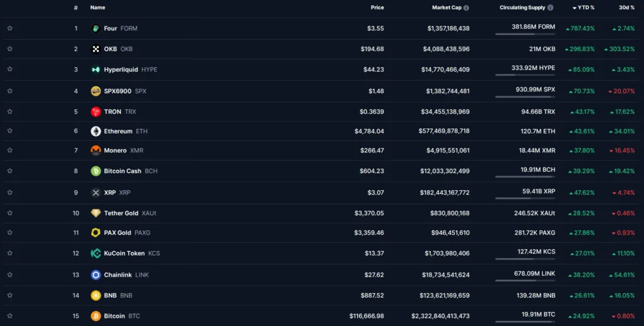The image size is (644, 326).
Task: Click the Hyperliquid HYPE logo icon
Action: click(96, 69)
